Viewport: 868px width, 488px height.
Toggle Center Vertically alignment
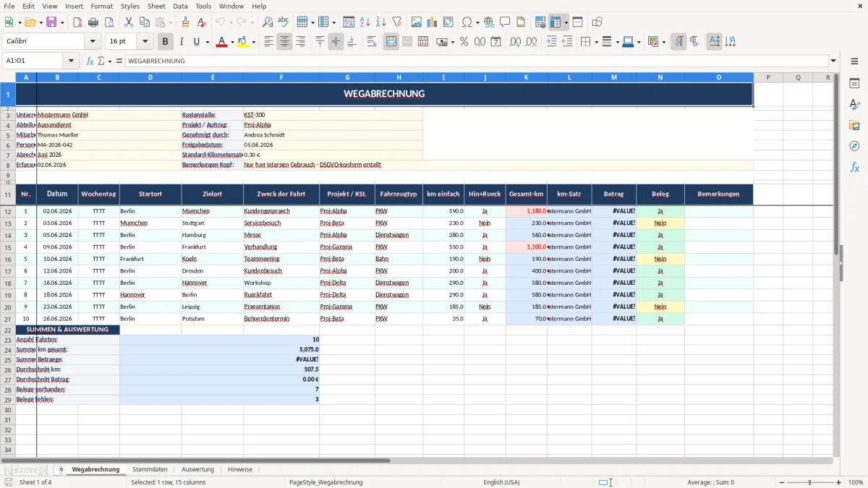[336, 42]
